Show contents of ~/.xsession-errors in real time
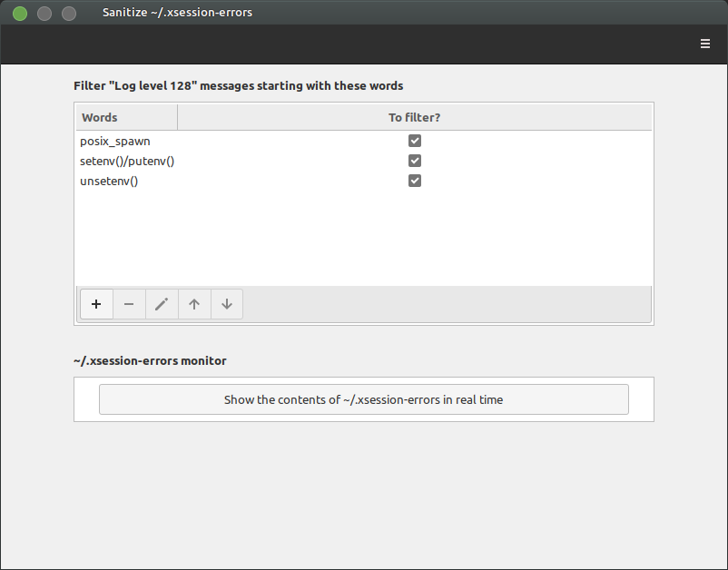This screenshot has height=570, width=728. click(x=363, y=399)
